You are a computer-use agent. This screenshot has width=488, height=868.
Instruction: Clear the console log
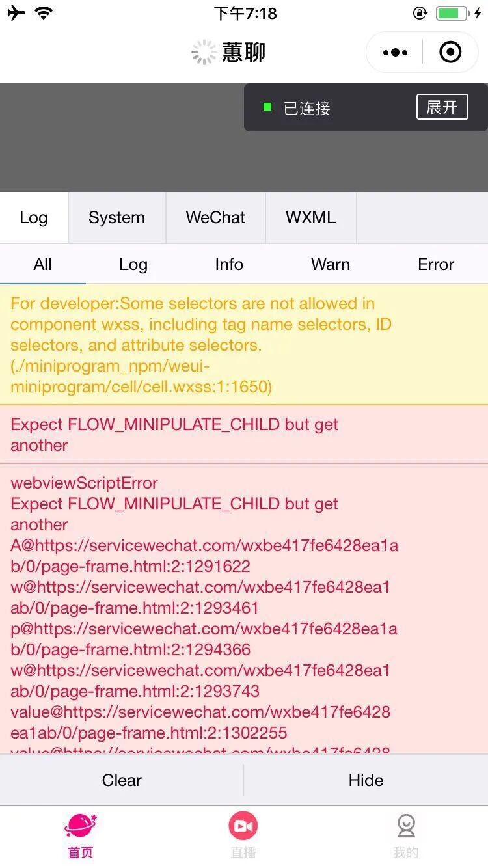pos(122,780)
